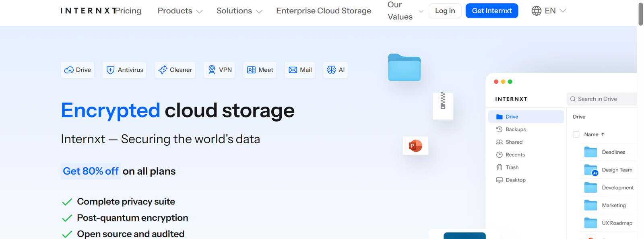The width and height of the screenshot is (644, 239).
Task: Expand the Products chevron
Action: click(199, 11)
